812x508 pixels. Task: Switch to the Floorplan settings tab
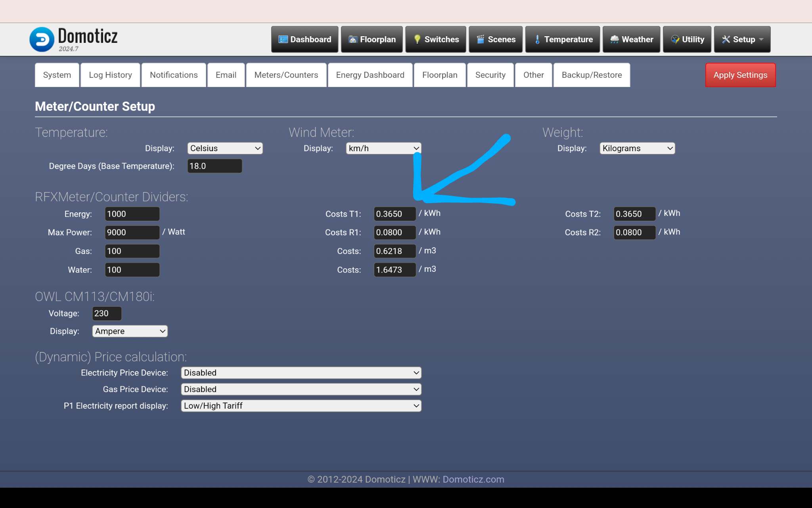tap(440, 75)
